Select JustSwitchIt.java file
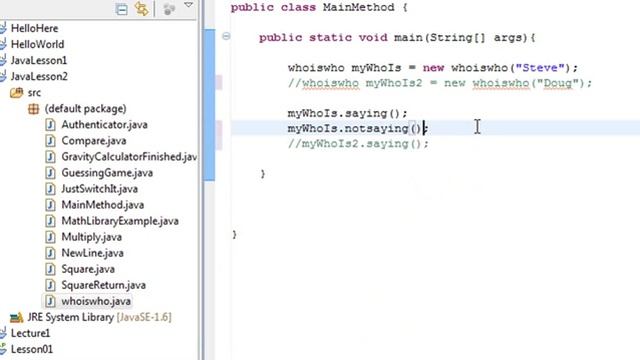This screenshot has height=360, width=640. click(100, 189)
